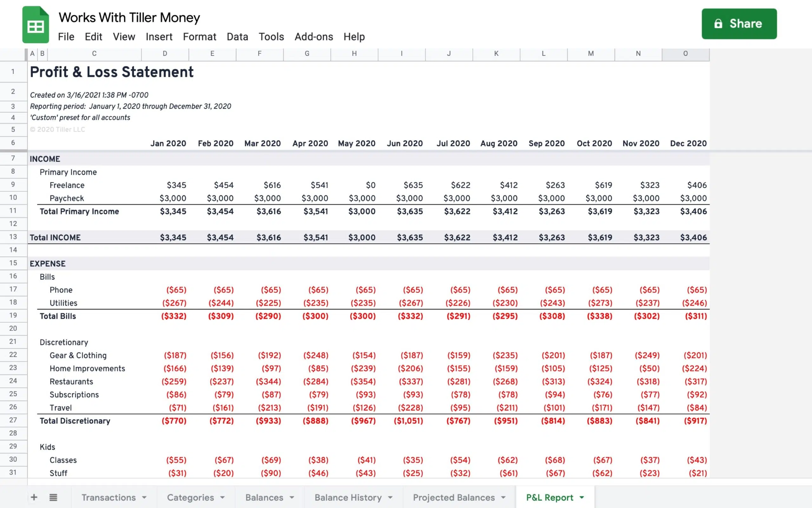Click the Paycheck row label
812x508 pixels.
(x=67, y=198)
